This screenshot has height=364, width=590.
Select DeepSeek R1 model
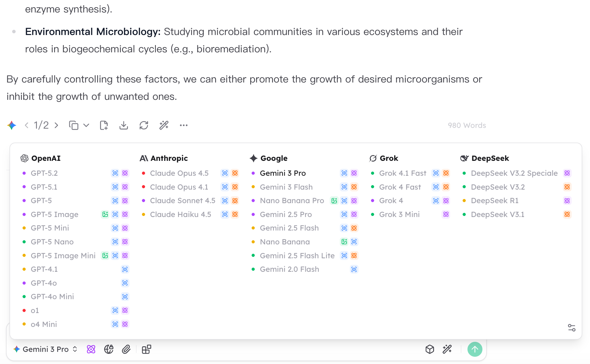tap(495, 201)
